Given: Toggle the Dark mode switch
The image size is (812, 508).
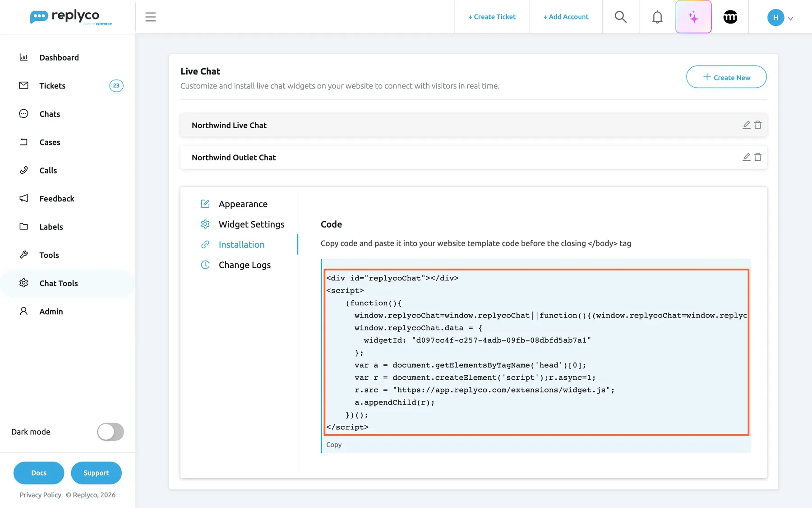Looking at the screenshot, I should pos(110,432).
